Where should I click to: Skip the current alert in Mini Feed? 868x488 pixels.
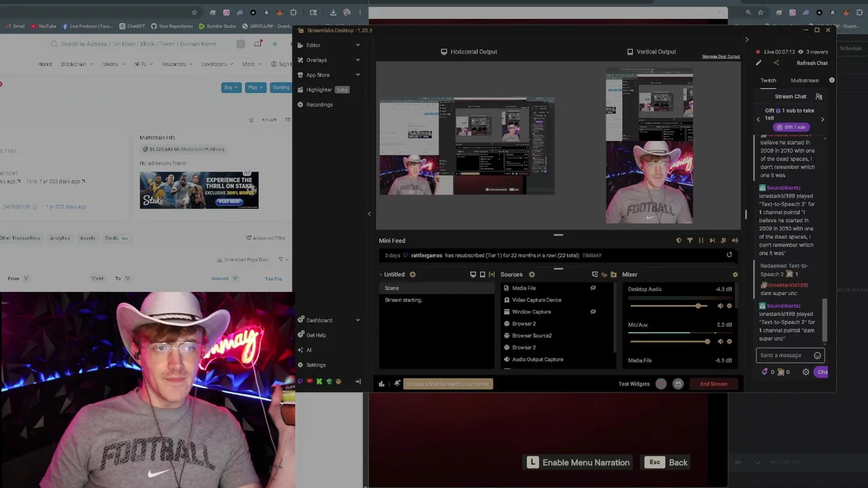[x=712, y=240]
